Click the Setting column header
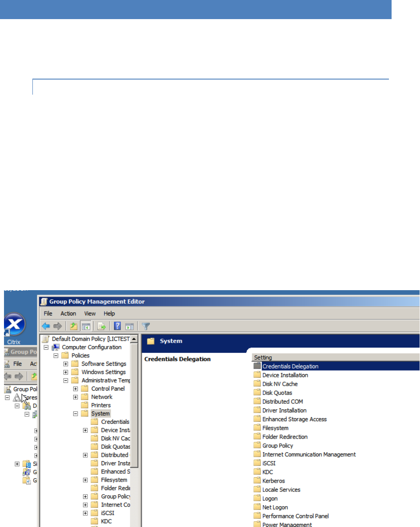 click(335, 357)
